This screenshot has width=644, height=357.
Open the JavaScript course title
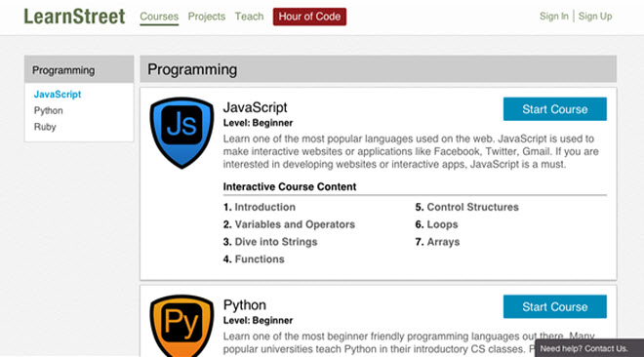click(x=255, y=107)
